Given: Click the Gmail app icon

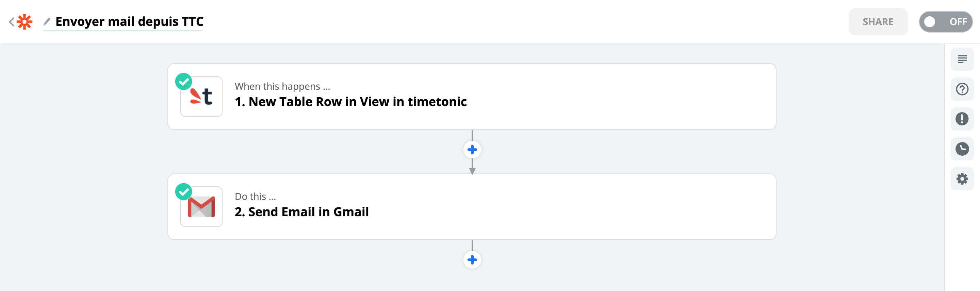Looking at the screenshot, I should 201,207.
